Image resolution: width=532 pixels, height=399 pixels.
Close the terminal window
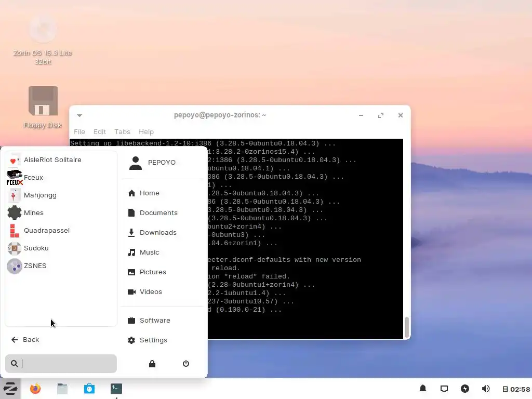pos(401,115)
